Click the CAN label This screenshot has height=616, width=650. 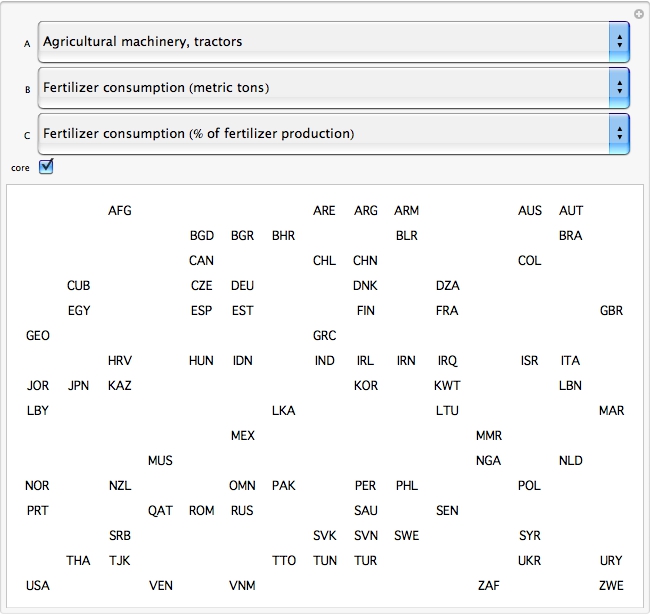(201, 261)
